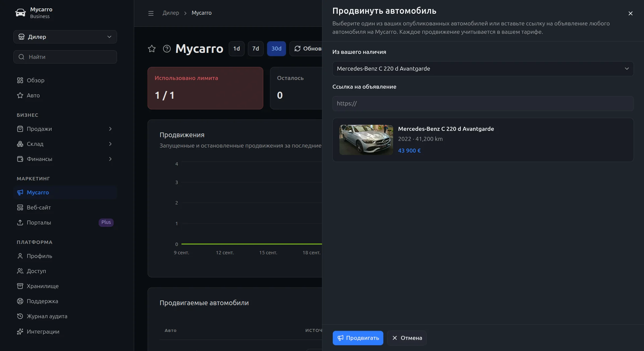Expand the Финансы sidebar section
This screenshot has height=351, width=644.
[65, 159]
